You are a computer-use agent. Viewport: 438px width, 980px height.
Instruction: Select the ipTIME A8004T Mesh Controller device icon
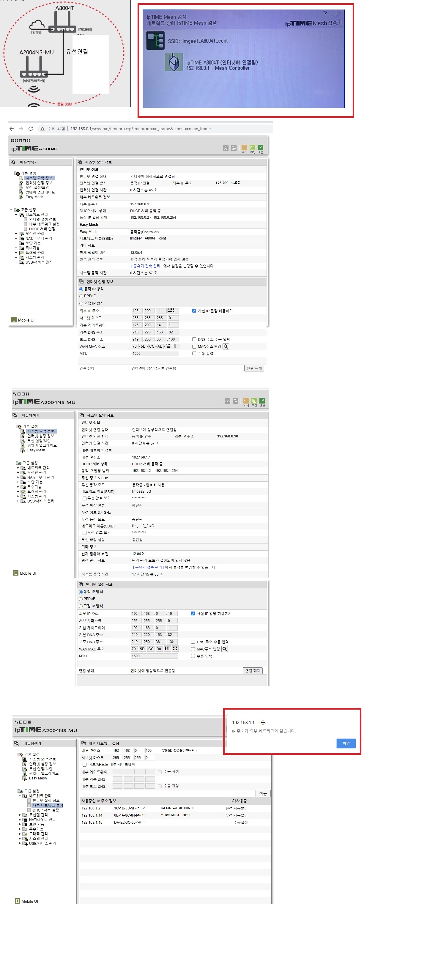pyautogui.click(x=174, y=62)
